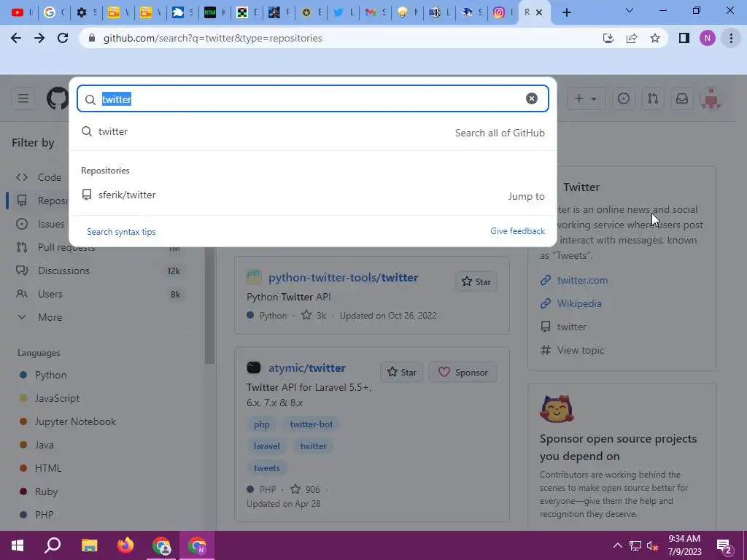Screen dimensions: 747x560
Task: Go to GitHub home via Octocat logo
Action: coord(57,98)
